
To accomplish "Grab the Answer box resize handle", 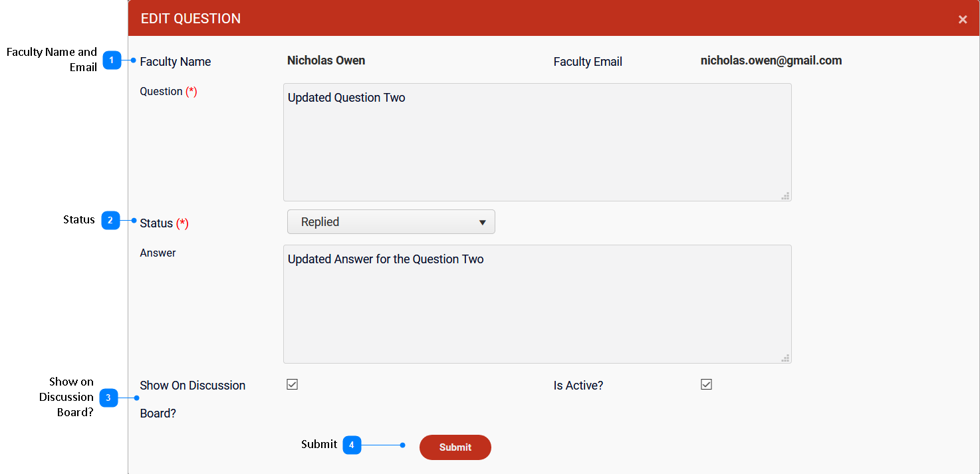I will tap(785, 358).
